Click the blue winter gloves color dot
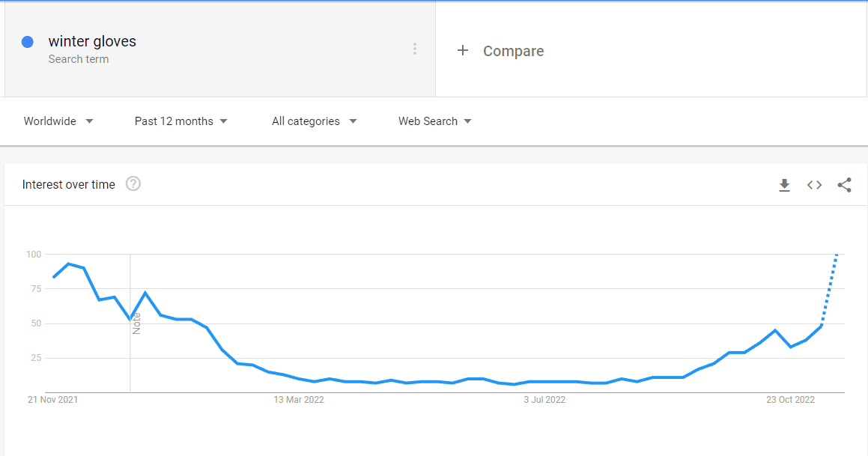 pos(27,41)
